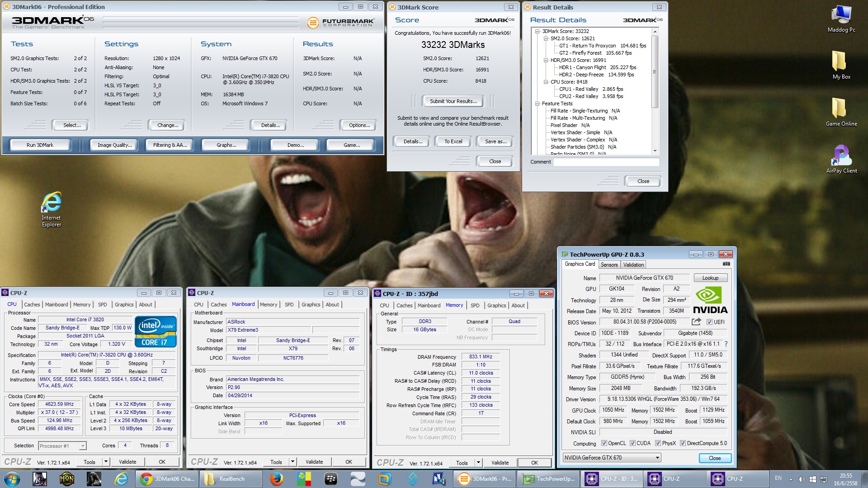This screenshot has width=868, height=488.
Task: Click the Bus Interface question mark icon
Action: pyautogui.click(x=726, y=344)
